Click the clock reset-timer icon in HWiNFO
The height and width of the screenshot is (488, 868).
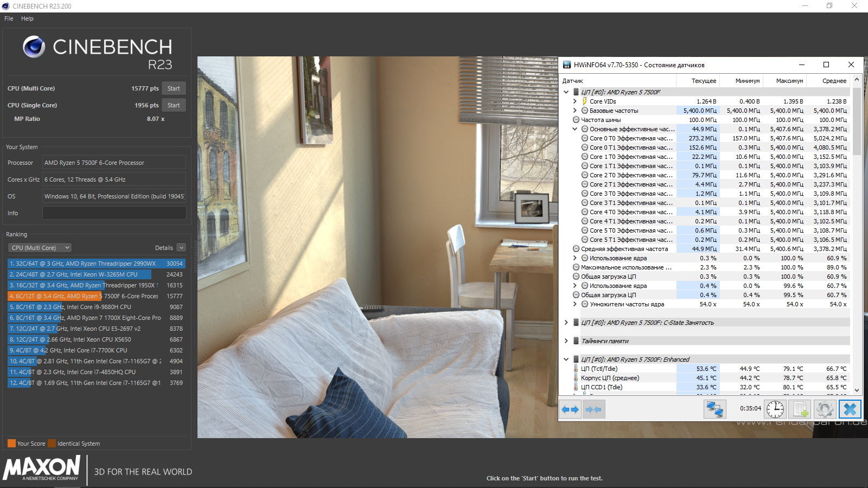pyautogui.click(x=775, y=409)
